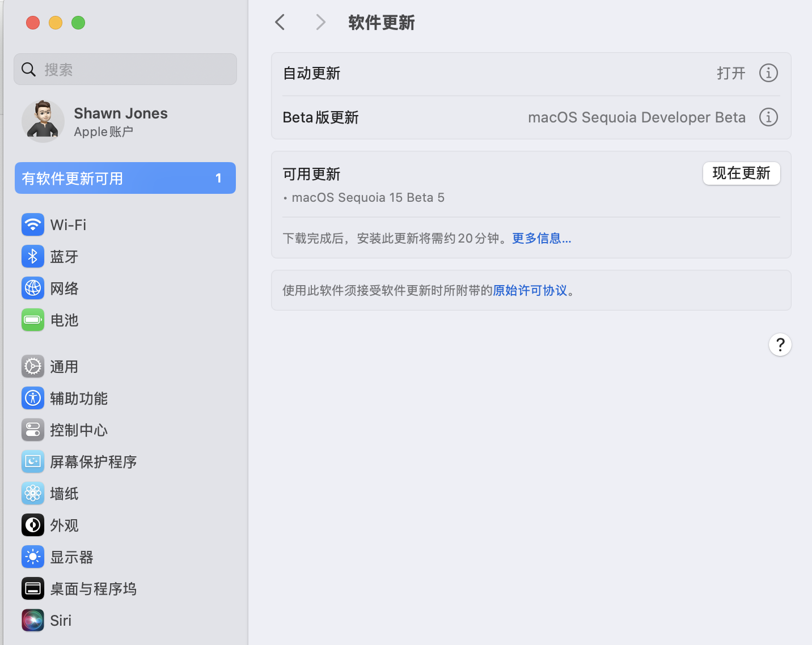Select 有软件更新可用 sidebar item
This screenshot has width=812, height=645.
(x=125, y=178)
